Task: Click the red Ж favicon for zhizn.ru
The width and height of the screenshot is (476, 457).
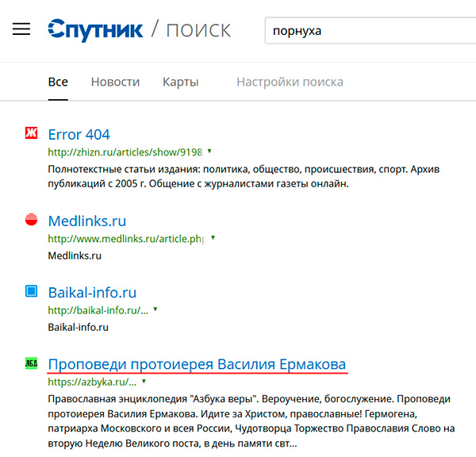Action: click(32, 133)
